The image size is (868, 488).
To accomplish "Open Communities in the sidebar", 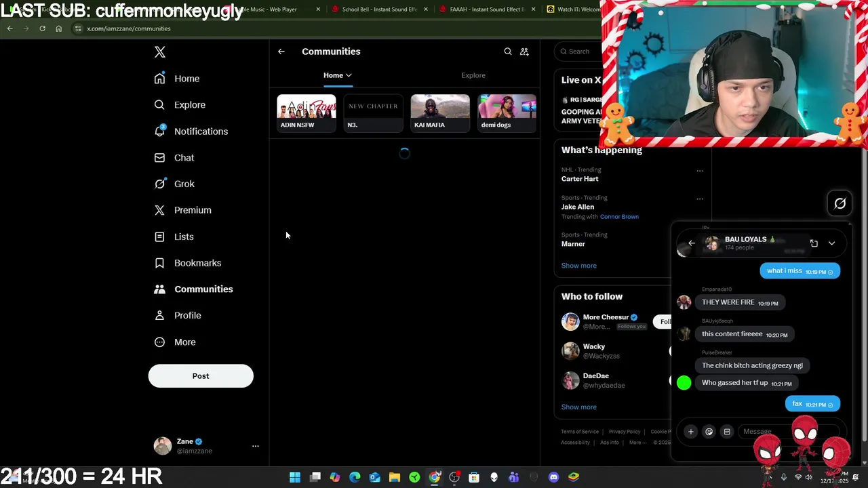I will point(194,289).
